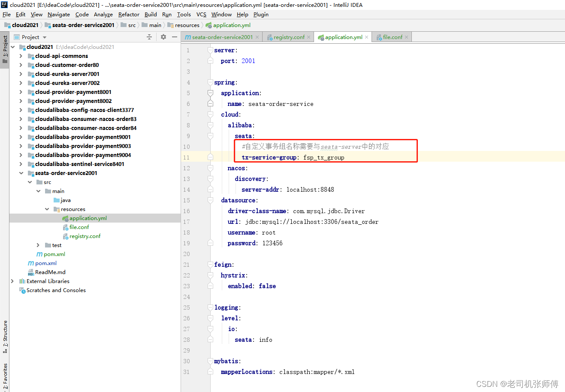Viewport: 565px width, 392px height.
Task: Switch to the seata-order-service2001 pom tab
Action: pos(222,37)
